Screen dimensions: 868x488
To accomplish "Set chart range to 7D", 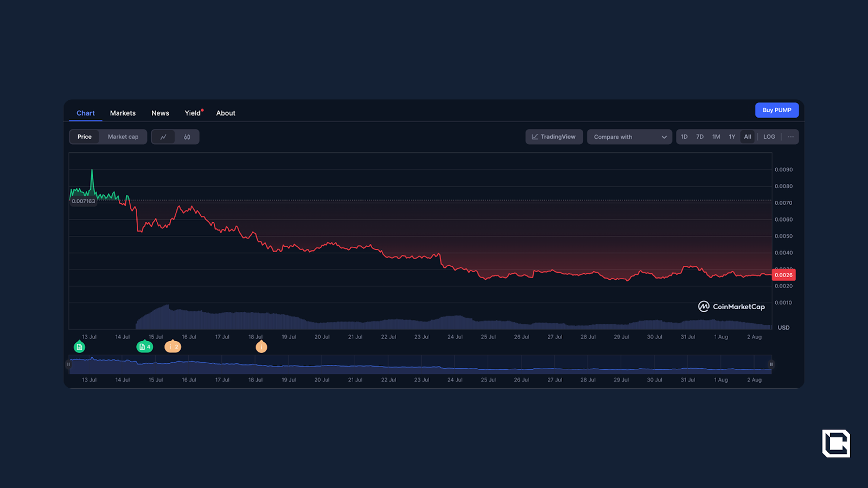I will tap(700, 137).
